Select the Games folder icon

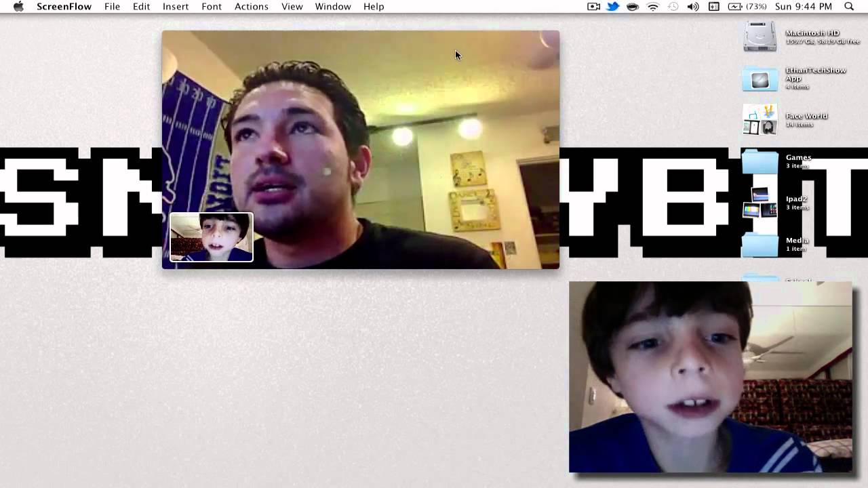point(760,162)
